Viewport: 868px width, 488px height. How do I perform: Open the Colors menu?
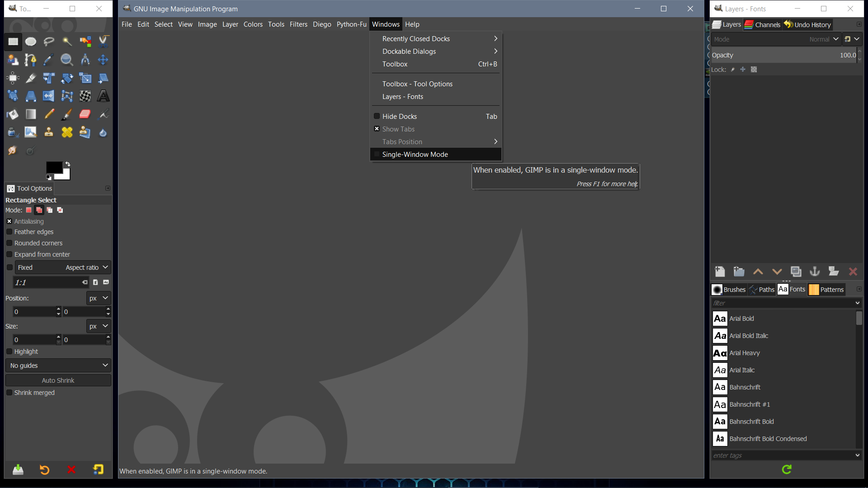(253, 24)
